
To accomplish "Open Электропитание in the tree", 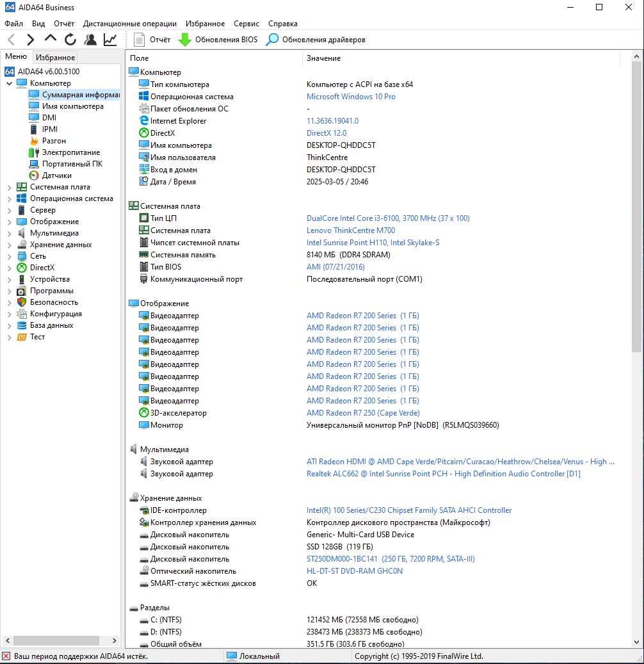I will (70, 152).
